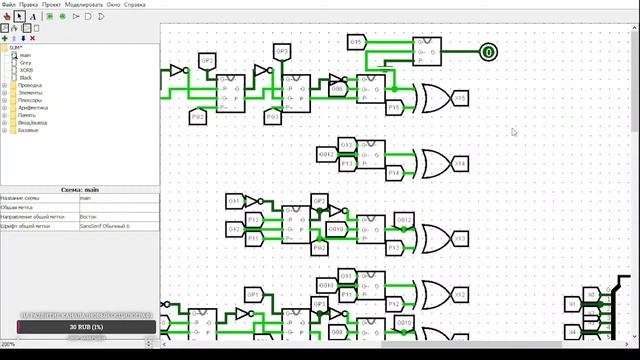The height and width of the screenshot is (360, 640).
Task: Select the arrow Edit tool
Action: coord(19,16)
